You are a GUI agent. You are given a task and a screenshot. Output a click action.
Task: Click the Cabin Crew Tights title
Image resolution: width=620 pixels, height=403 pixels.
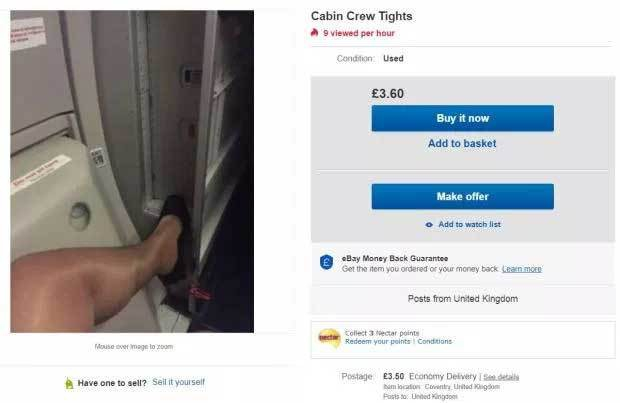pyautogui.click(x=361, y=16)
